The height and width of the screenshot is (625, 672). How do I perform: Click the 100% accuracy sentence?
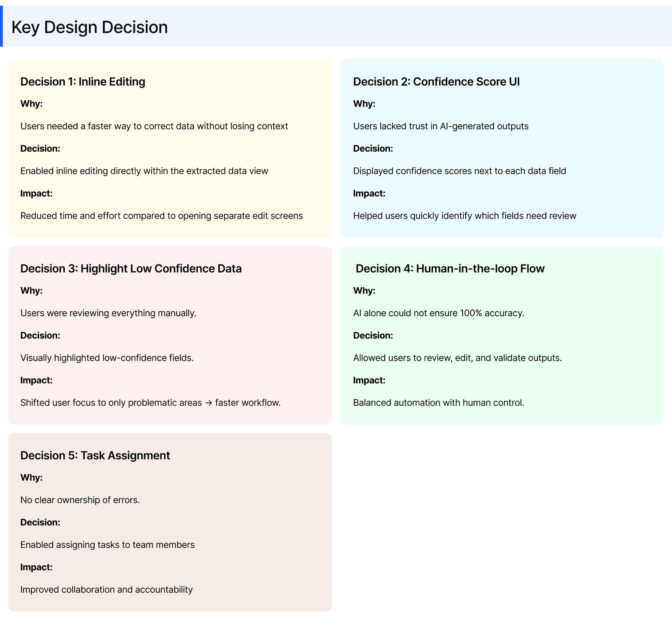tap(438, 313)
